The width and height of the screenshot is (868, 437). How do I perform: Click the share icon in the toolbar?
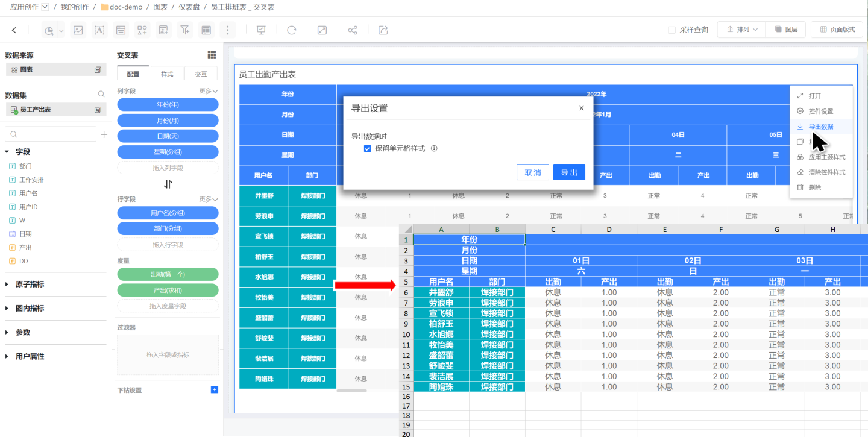(x=353, y=30)
